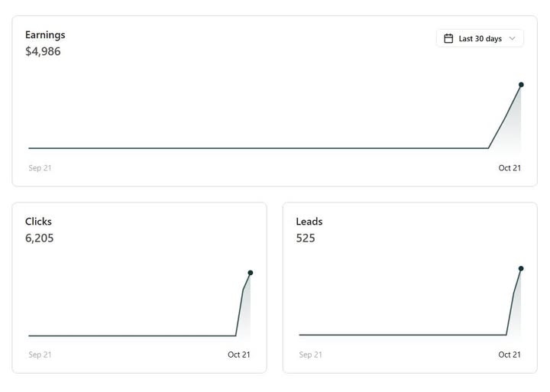Click the 525 leads total
The width and height of the screenshot is (550, 392).
tap(306, 238)
